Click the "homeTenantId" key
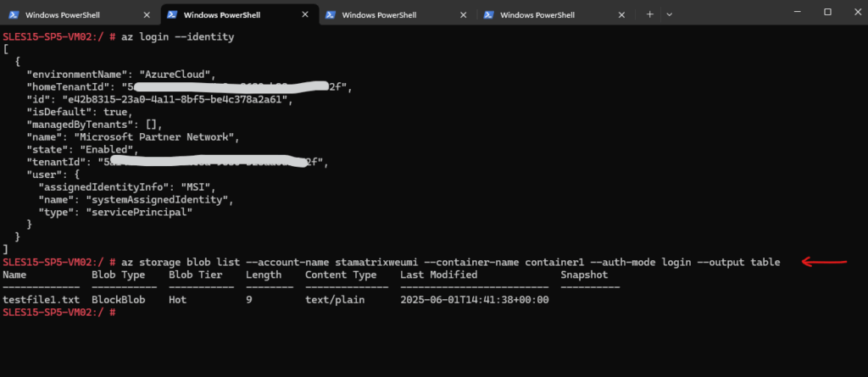 [69, 87]
